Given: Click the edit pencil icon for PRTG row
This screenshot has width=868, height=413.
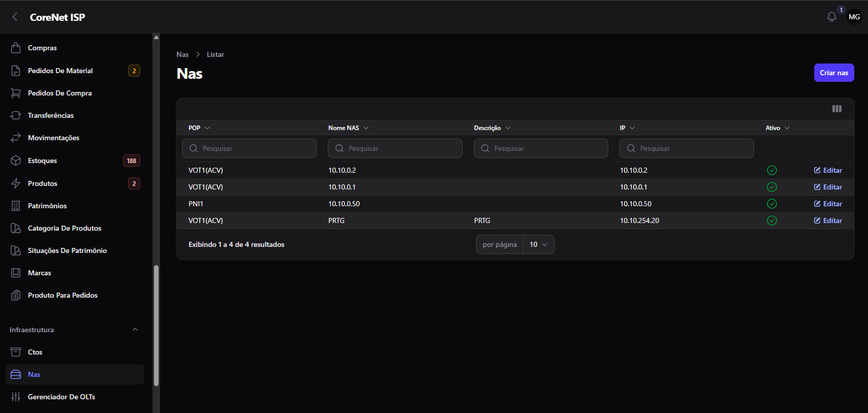Looking at the screenshot, I should 817,220.
